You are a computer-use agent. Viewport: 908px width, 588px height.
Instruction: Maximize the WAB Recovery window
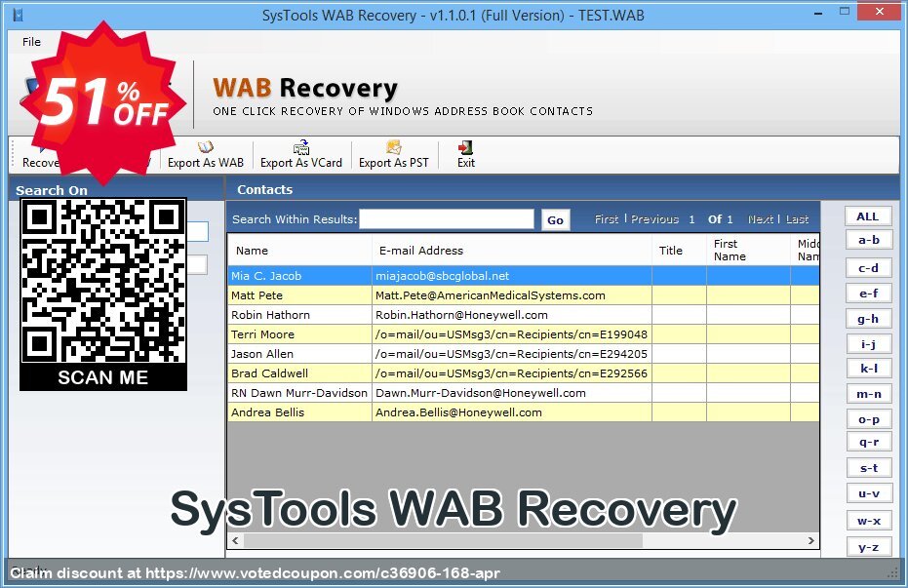(845, 12)
